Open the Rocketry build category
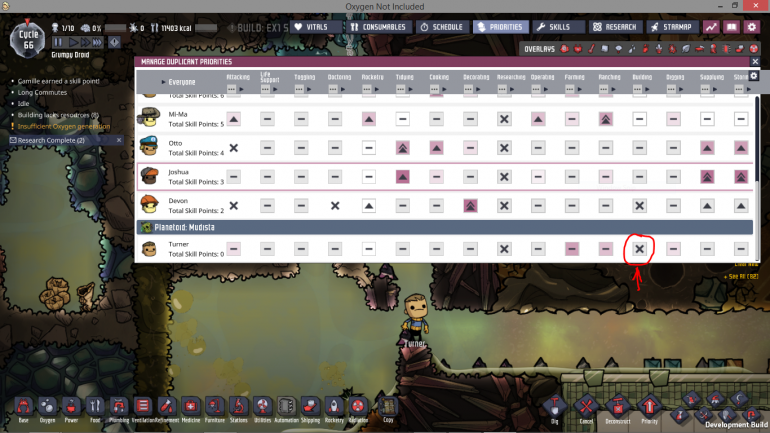Image resolution: width=770 pixels, height=433 pixels. [x=336, y=407]
